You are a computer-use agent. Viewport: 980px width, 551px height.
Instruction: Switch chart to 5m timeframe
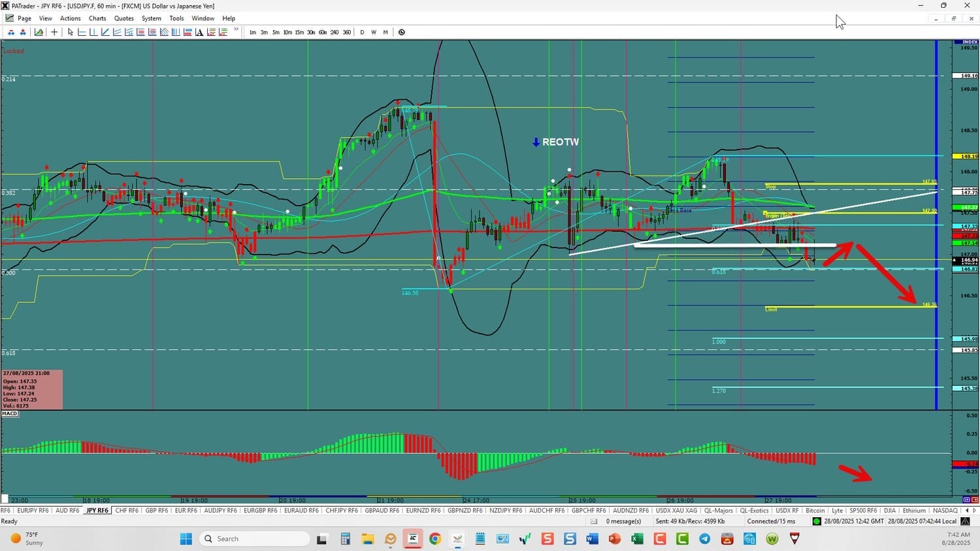coord(276,32)
